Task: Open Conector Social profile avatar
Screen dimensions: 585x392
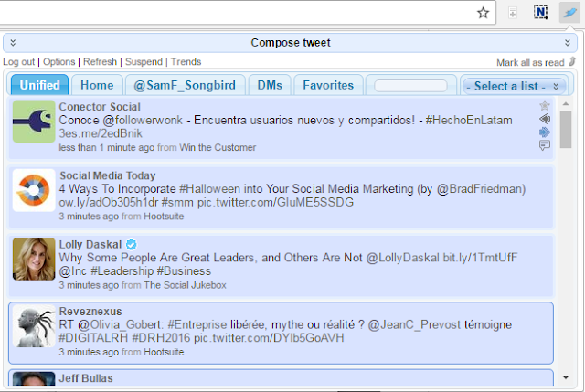Action: [34, 122]
